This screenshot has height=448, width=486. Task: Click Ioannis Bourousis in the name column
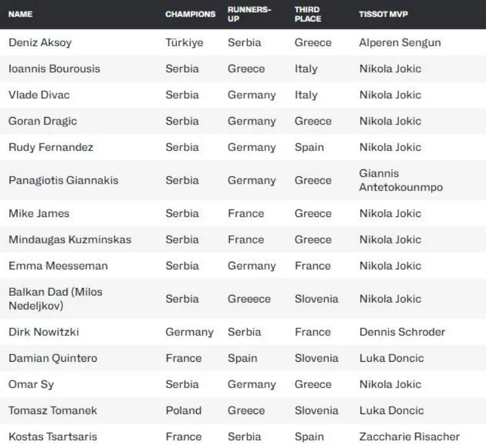[x=54, y=68]
